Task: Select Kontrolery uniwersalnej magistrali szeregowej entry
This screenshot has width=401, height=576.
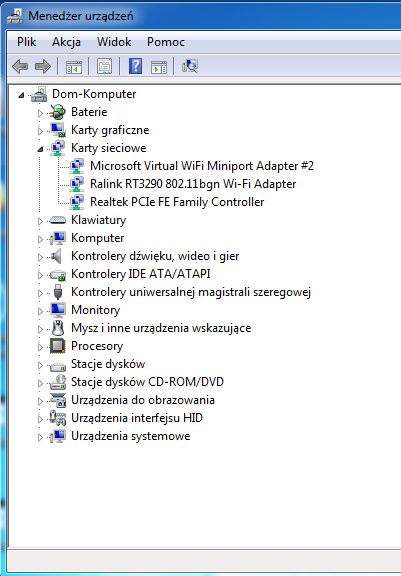Action: [x=191, y=292]
